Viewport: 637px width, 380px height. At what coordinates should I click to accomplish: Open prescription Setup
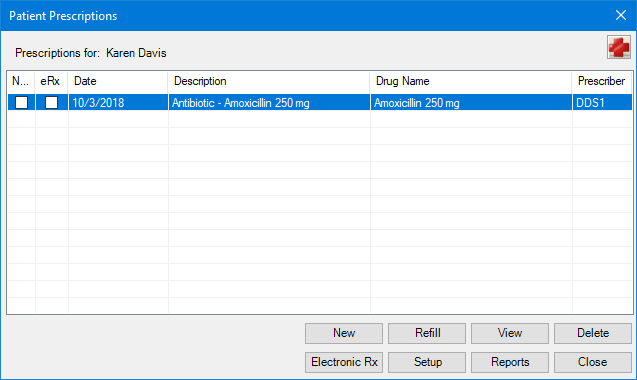pyautogui.click(x=427, y=362)
